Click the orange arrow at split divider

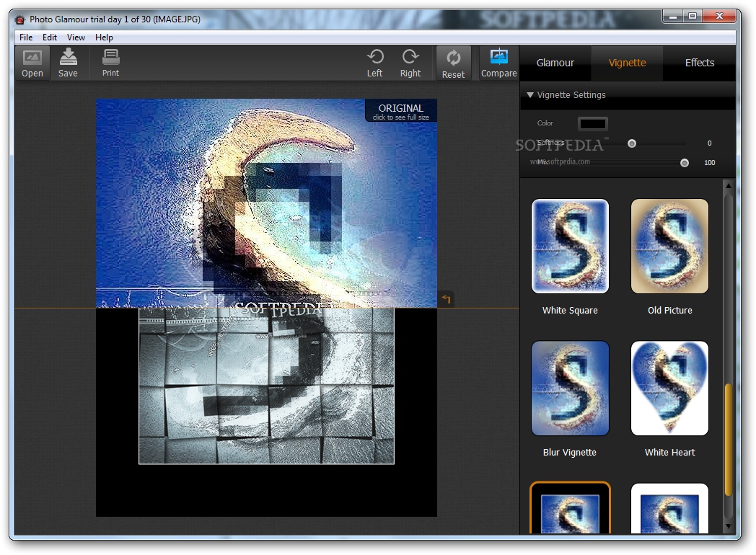[447, 299]
